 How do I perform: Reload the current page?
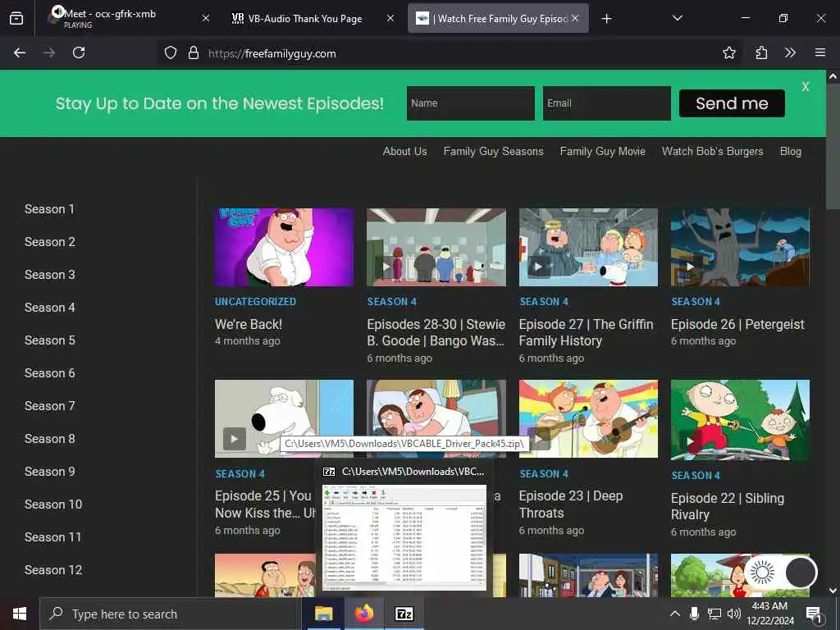tap(79, 53)
